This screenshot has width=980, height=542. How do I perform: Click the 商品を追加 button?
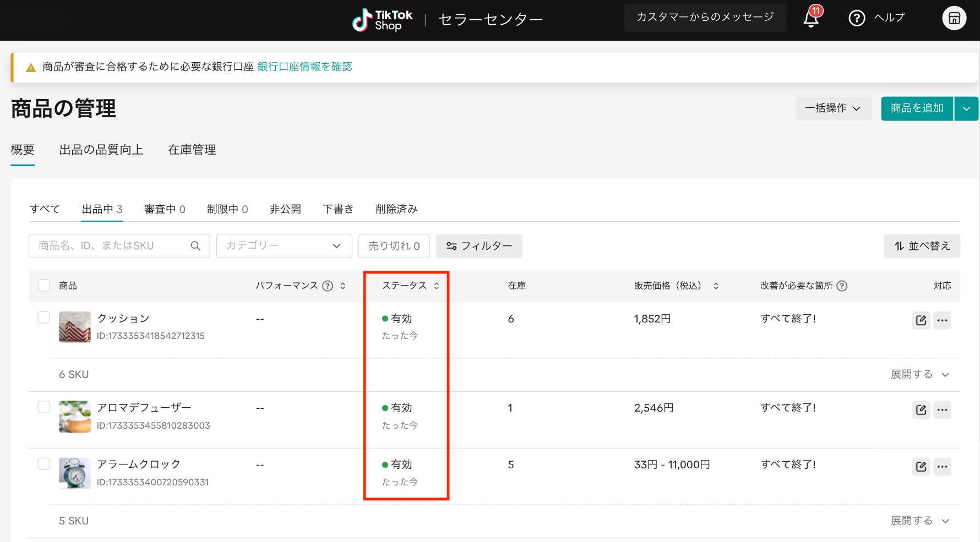coord(916,108)
